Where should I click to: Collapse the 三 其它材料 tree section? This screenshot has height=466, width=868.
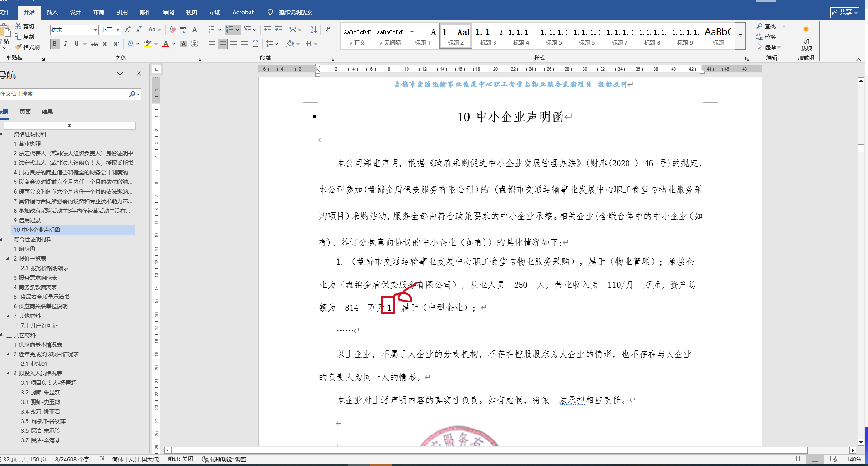coord(2,335)
